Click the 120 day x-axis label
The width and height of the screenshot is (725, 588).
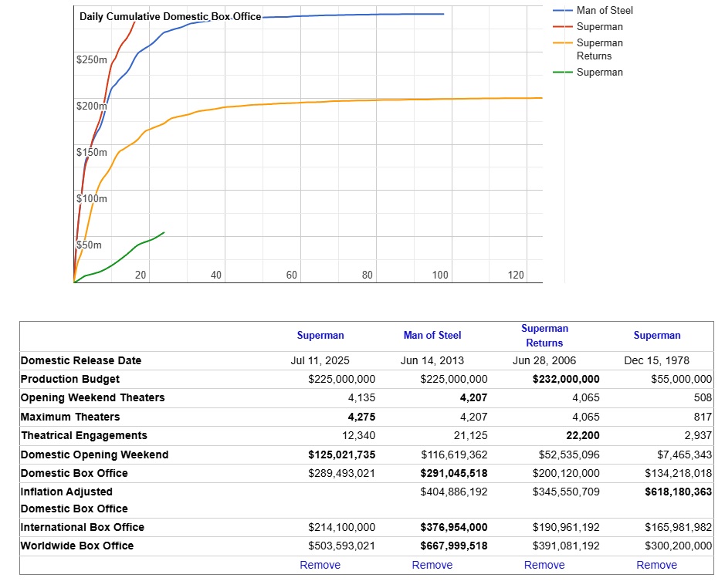[x=516, y=275]
